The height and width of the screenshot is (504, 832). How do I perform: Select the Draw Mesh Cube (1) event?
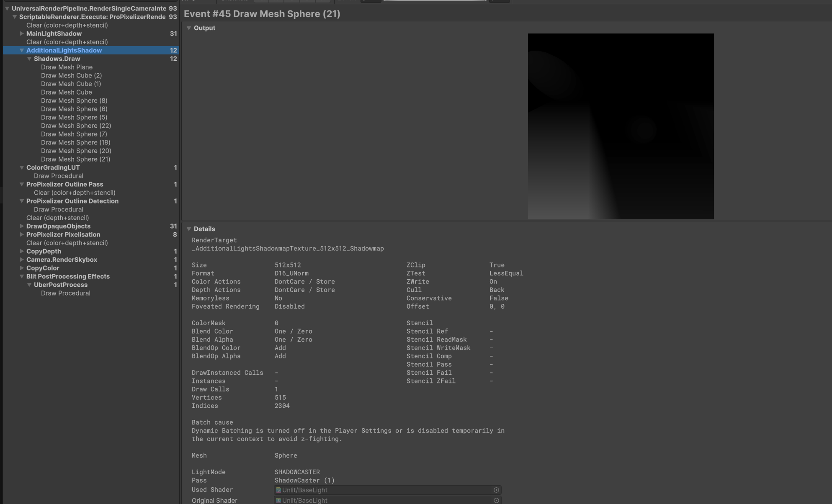(x=71, y=84)
